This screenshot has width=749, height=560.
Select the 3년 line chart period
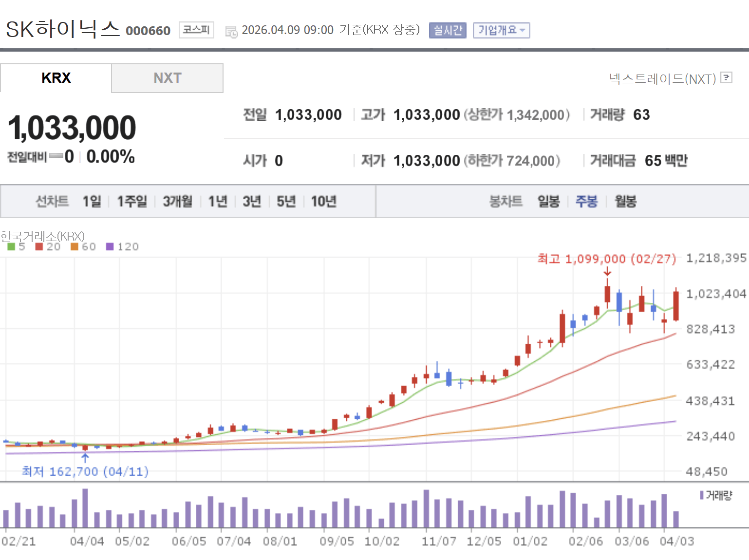coord(252,201)
